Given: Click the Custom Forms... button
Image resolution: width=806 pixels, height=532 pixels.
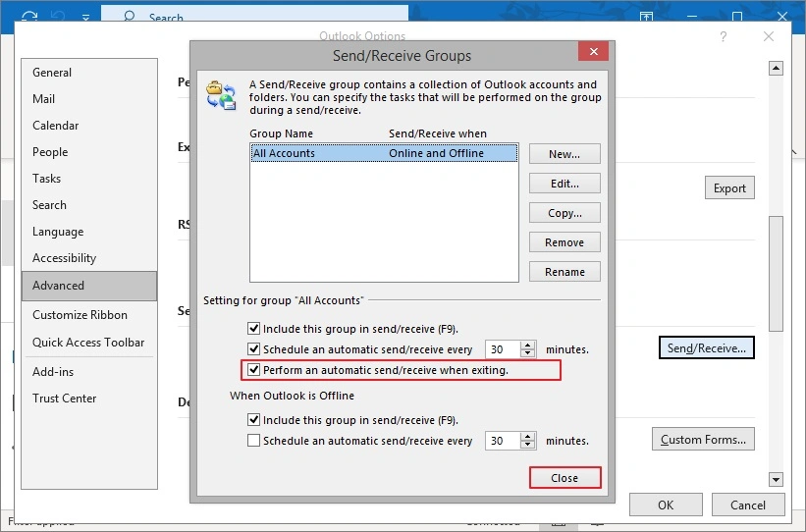Looking at the screenshot, I should (x=703, y=440).
